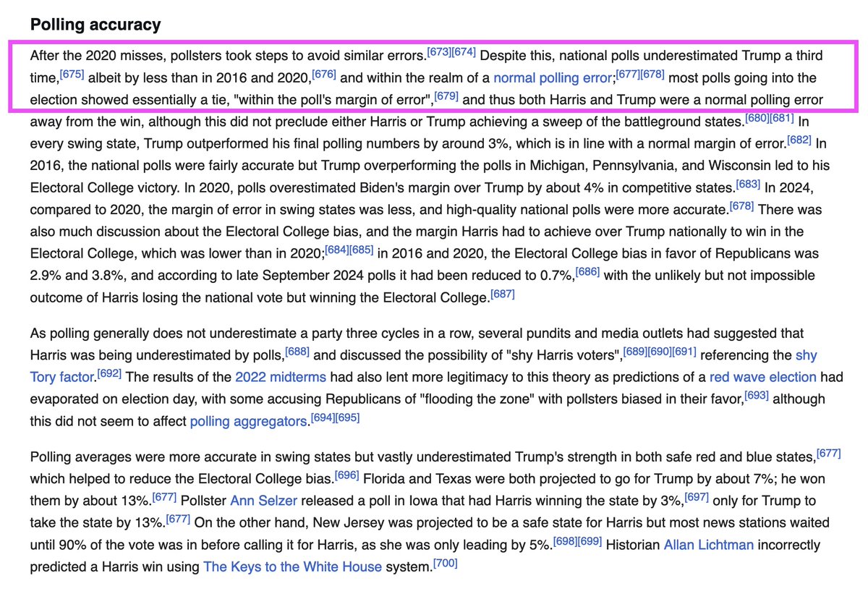Click citation [683] about competitive states

[748, 183]
